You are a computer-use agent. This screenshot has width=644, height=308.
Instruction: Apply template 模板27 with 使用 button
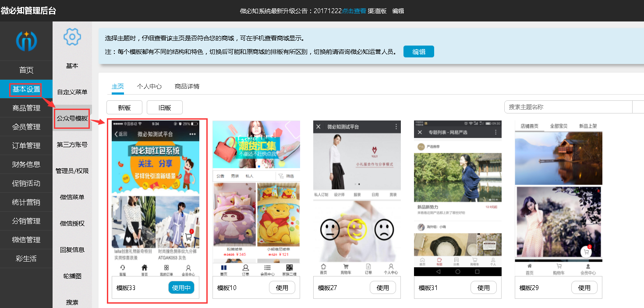coord(383,288)
